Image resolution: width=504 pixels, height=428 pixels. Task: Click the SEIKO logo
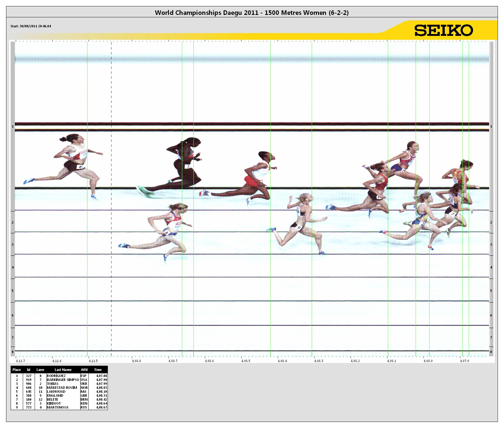click(444, 30)
